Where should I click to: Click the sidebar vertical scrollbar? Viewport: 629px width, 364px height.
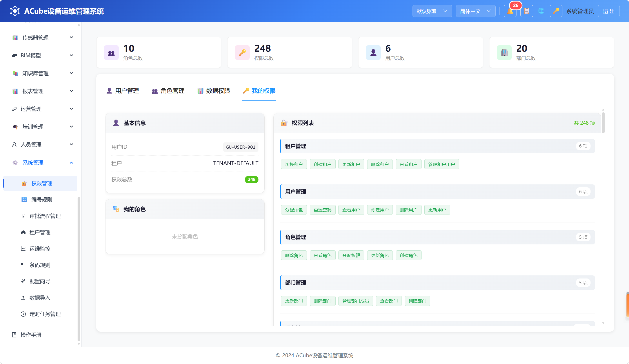[x=79, y=269]
